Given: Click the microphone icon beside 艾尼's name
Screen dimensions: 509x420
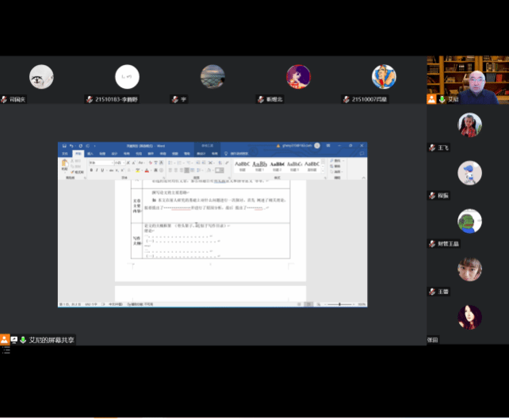Looking at the screenshot, I should 442,100.
